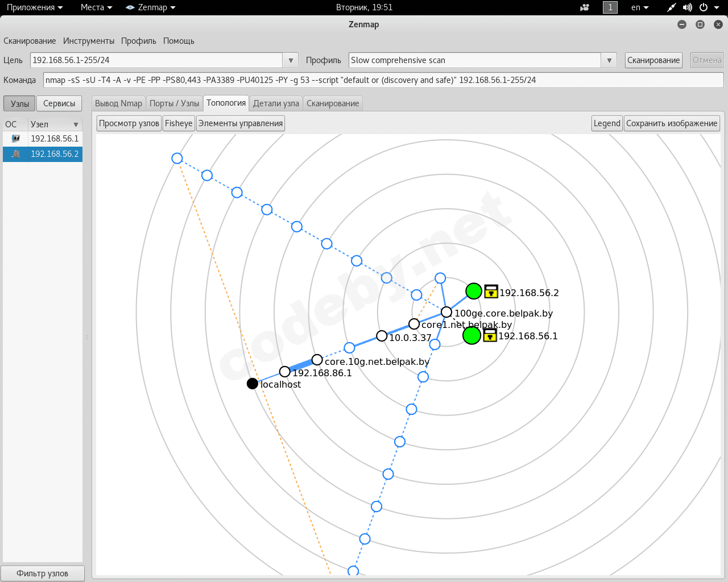Click the Slow comprehensive scan profile field
The width and height of the screenshot is (728, 582).
click(x=475, y=60)
